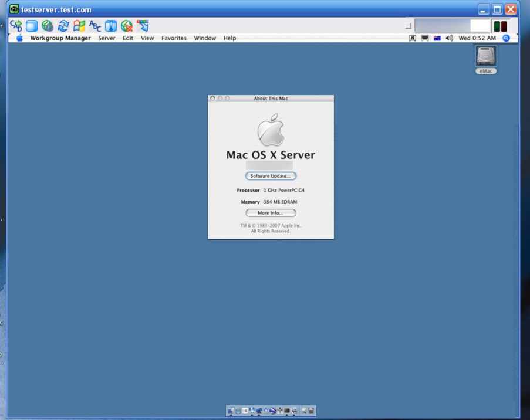The image size is (530, 420).
Task: Click the Wed 0:52 AM menu bar clock
Action: coord(477,38)
